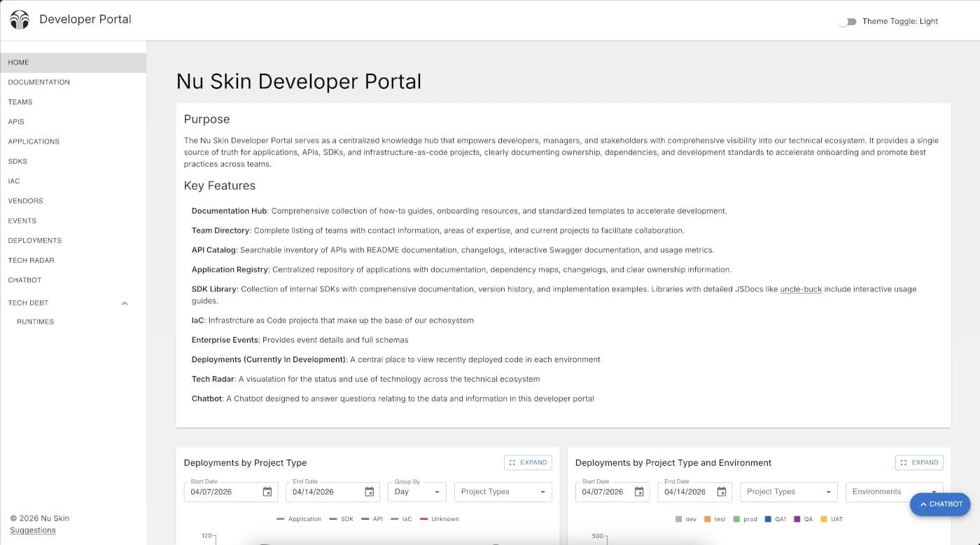Follow the uncle-buck link

pos(801,289)
